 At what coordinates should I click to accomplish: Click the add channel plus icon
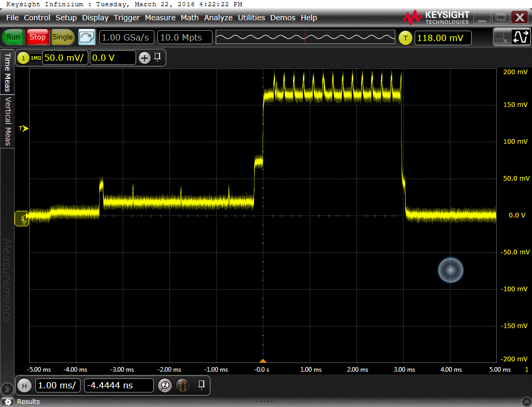(144, 58)
